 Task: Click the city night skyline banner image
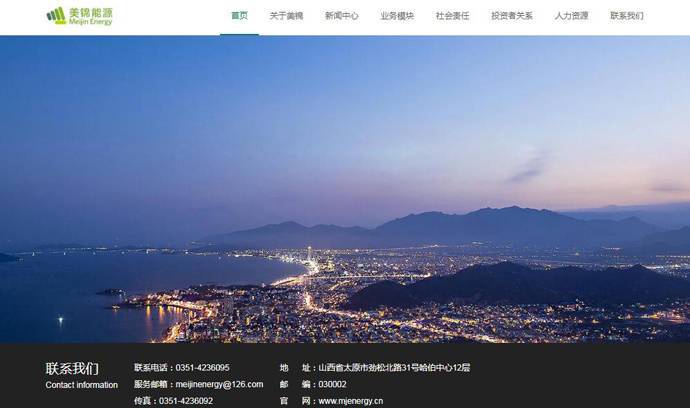click(345, 150)
